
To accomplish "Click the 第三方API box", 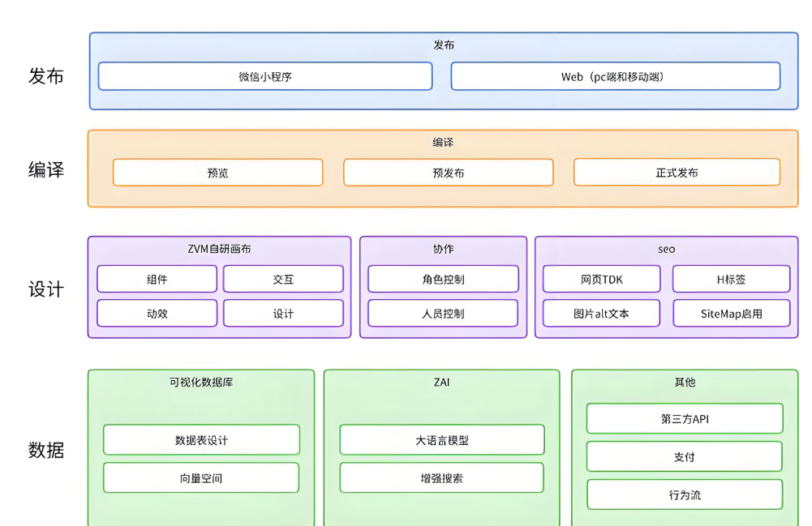I will [x=684, y=418].
